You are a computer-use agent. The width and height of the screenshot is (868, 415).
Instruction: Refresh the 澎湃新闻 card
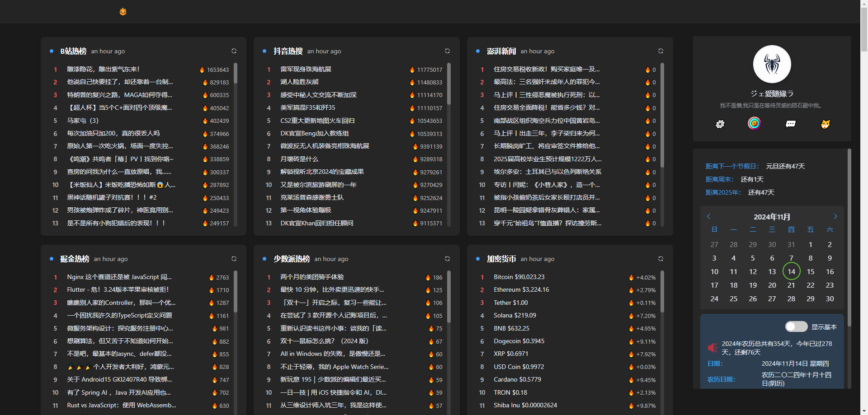(660, 51)
